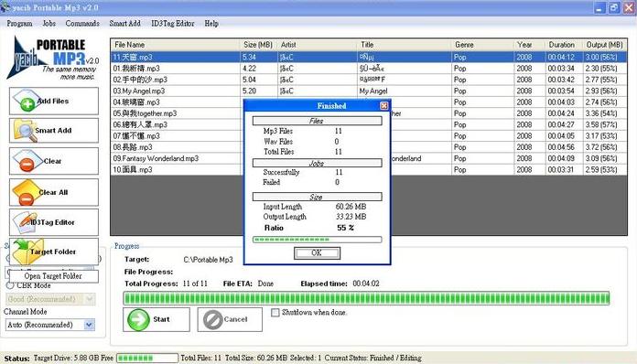Image resolution: width=637 pixels, height=364 pixels.
Task: Click Current Status Finished / Editing text
Action: (372, 358)
